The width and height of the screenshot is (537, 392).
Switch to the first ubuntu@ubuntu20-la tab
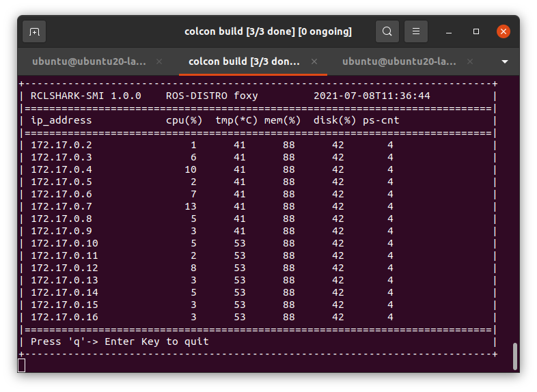(x=89, y=61)
